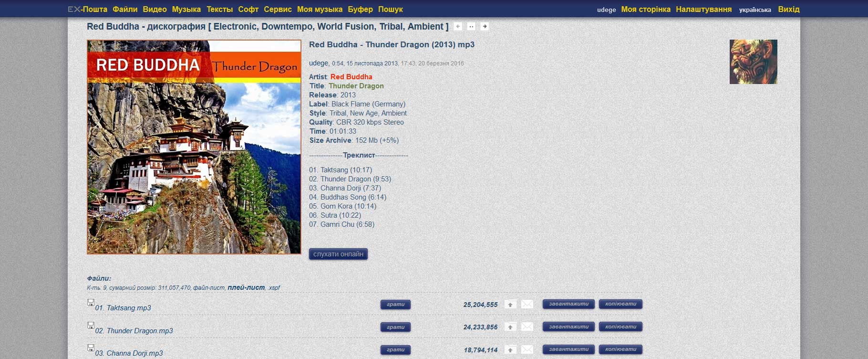Open the Сервис menu

pos(278,9)
